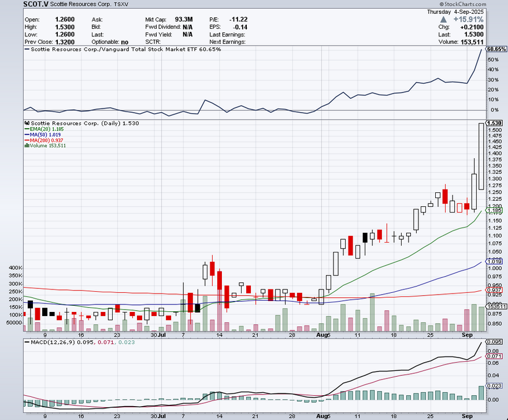Click the Prev Close value 1.3200
Screen dimensions: 508x420
click(x=65, y=42)
